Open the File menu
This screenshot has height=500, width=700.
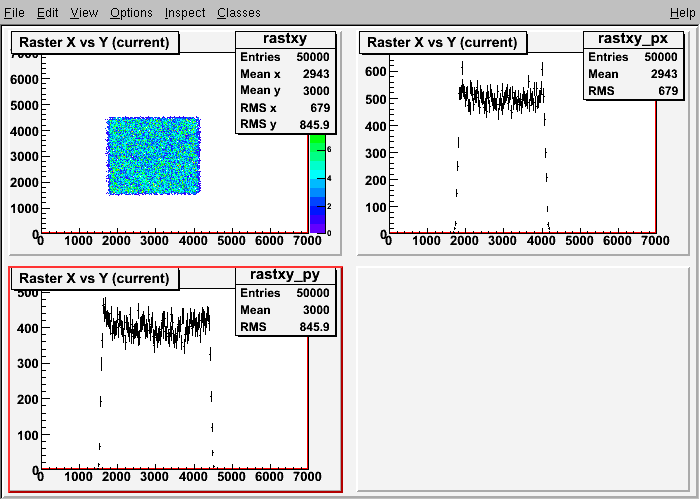tap(14, 12)
